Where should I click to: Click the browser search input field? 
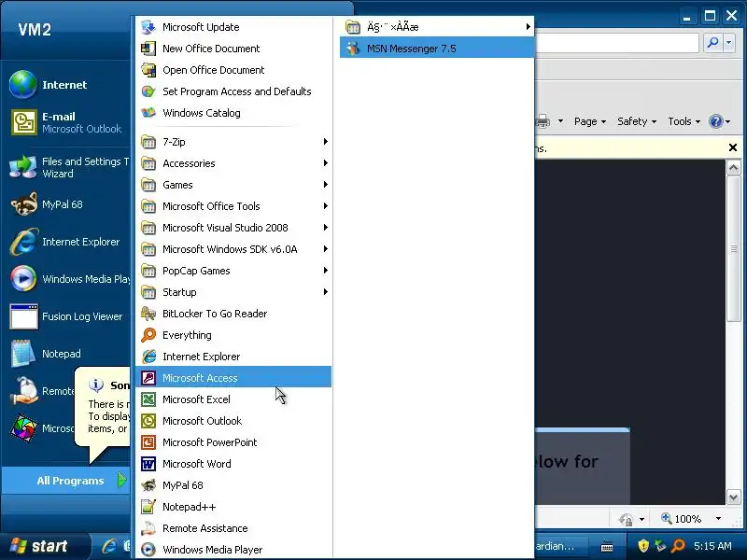(x=616, y=43)
